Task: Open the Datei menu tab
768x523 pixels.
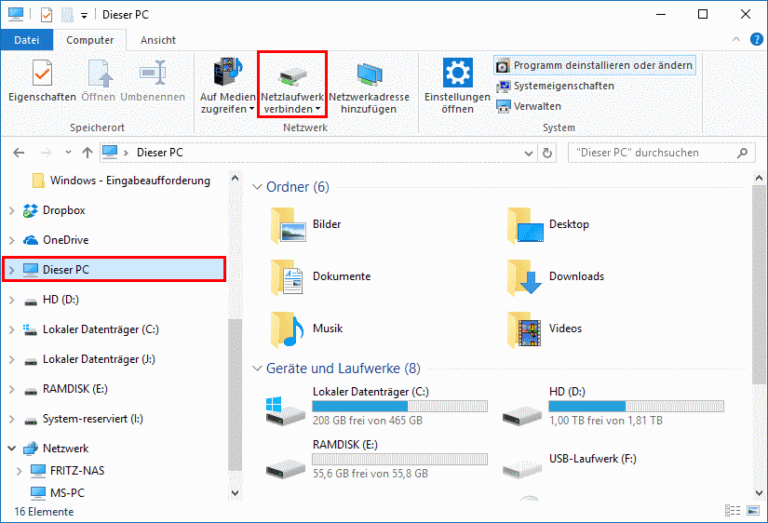Action: coord(27,40)
